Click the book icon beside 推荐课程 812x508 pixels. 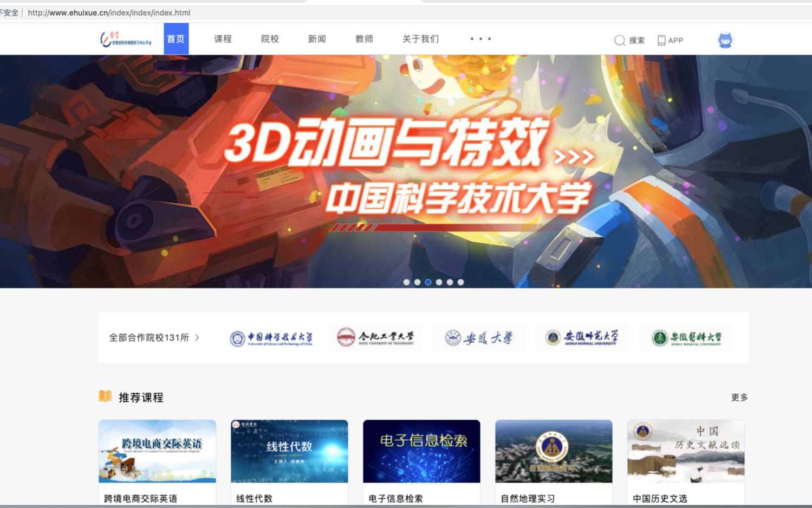pyautogui.click(x=105, y=396)
